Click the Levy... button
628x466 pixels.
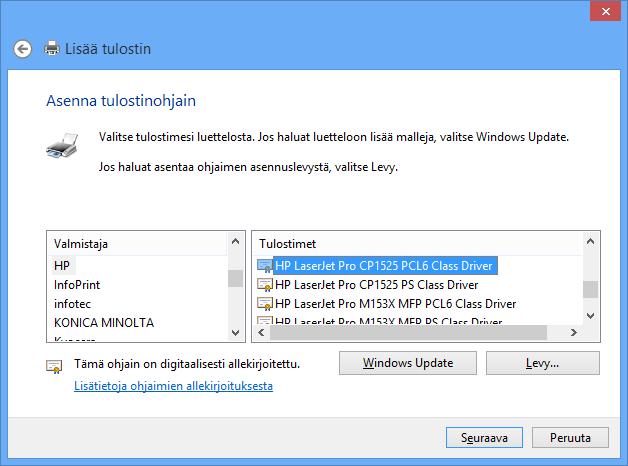pyautogui.click(x=543, y=363)
